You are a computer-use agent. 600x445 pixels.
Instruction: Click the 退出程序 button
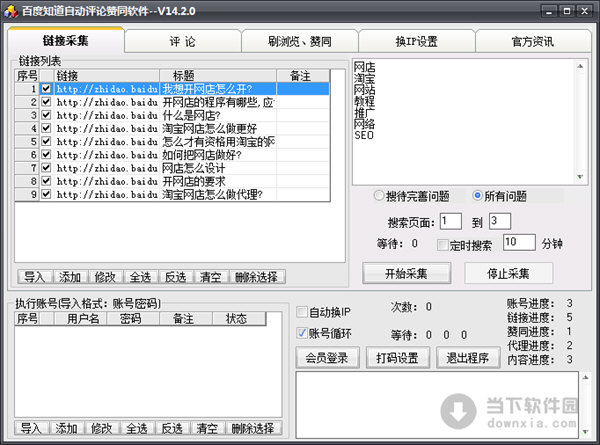coord(468,358)
